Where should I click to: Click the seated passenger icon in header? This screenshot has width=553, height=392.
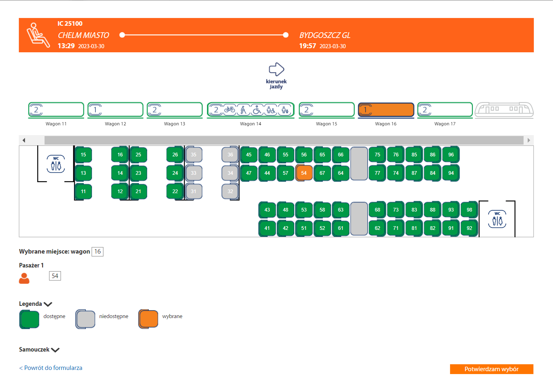point(38,35)
